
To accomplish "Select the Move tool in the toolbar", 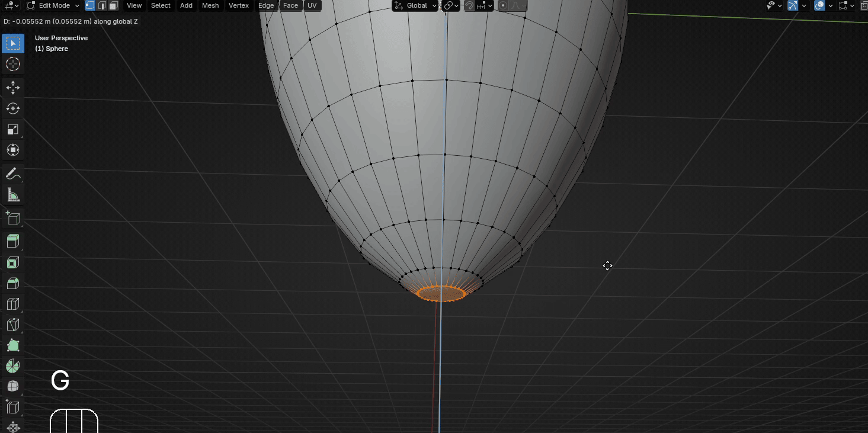I will pos(12,88).
